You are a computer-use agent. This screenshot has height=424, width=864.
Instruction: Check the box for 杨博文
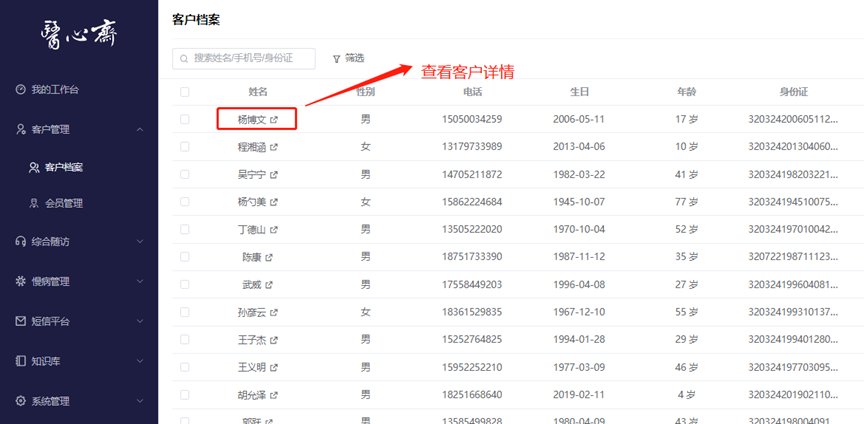tap(185, 119)
